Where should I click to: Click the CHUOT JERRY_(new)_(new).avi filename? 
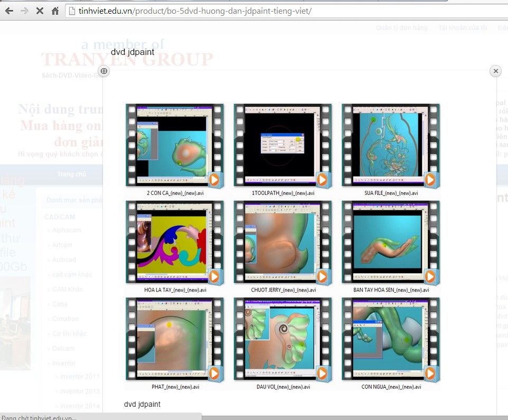click(284, 290)
